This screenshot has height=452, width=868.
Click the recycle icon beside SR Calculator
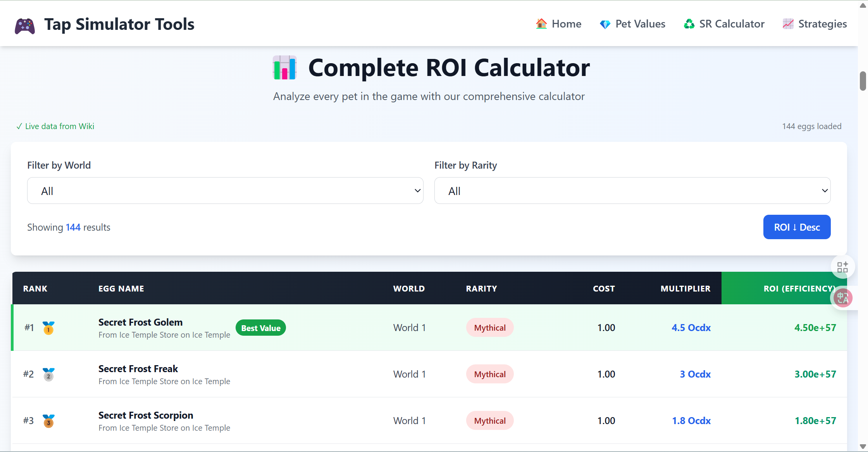pyautogui.click(x=689, y=24)
